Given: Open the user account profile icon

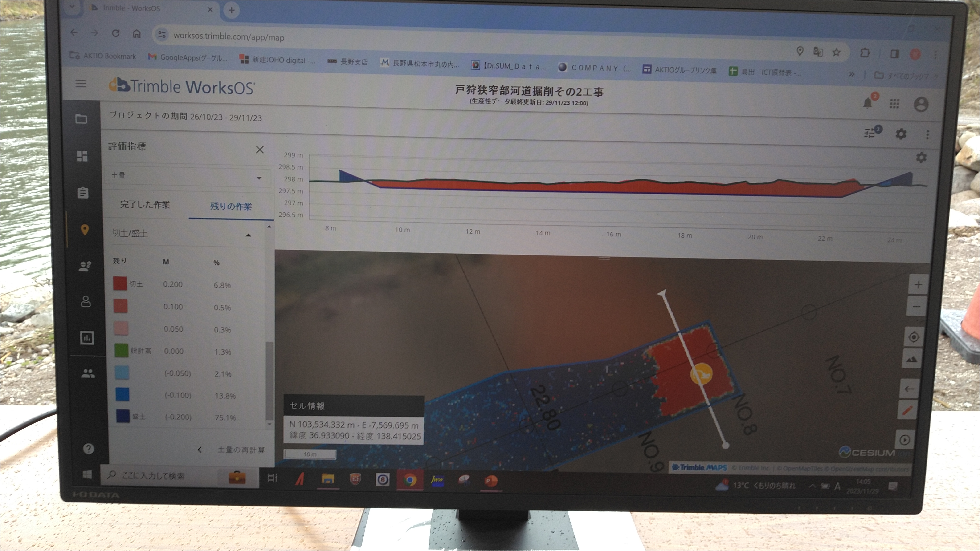Looking at the screenshot, I should click(921, 104).
